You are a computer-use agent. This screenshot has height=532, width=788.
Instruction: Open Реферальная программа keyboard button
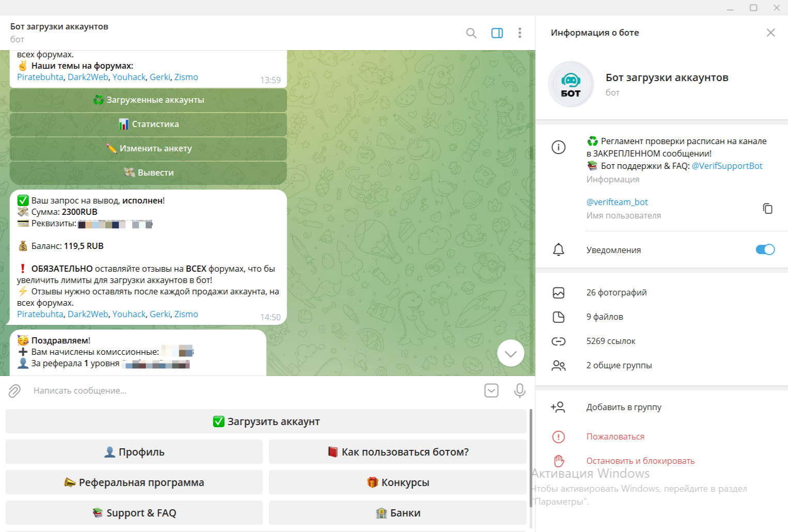tap(134, 482)
